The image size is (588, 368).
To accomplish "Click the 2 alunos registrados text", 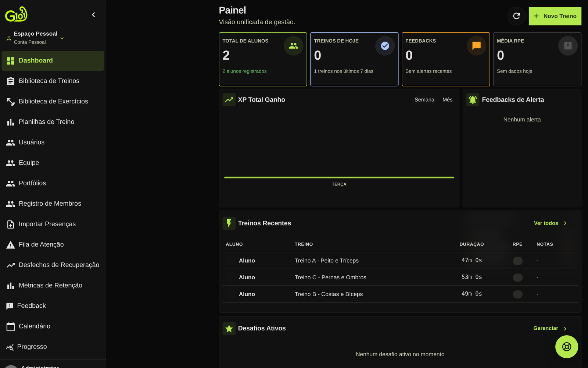I will pos(244,71).
